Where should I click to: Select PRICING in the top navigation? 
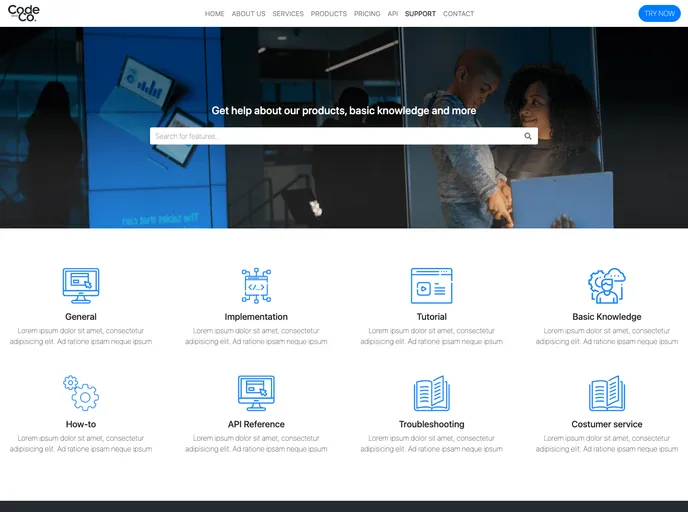367,14
